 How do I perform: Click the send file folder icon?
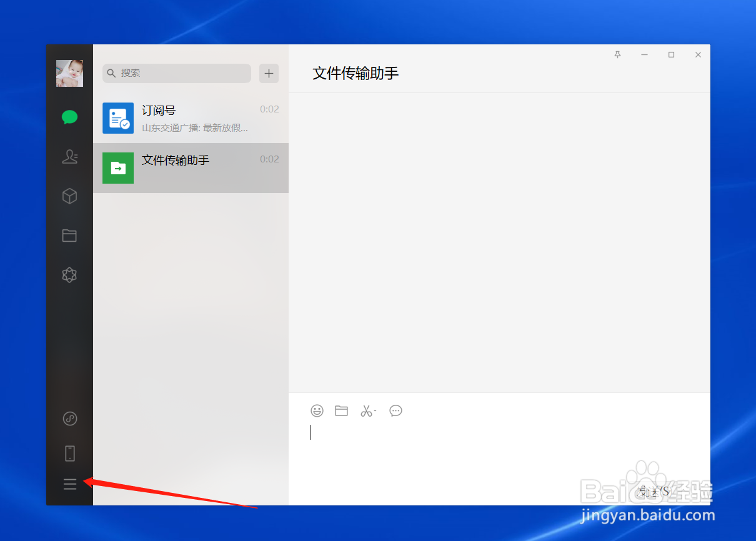pyautogui.click(x=341, y=410)
